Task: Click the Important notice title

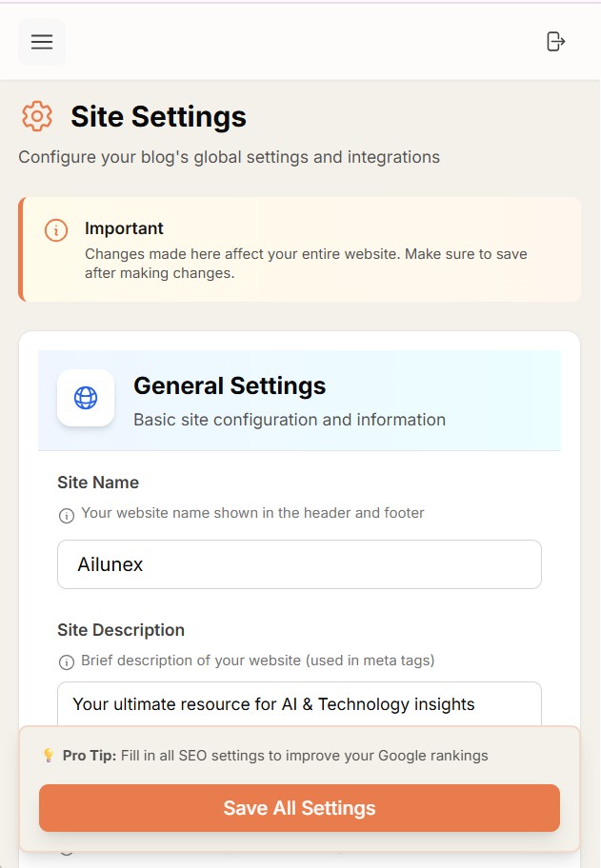Action: [124, 228]
